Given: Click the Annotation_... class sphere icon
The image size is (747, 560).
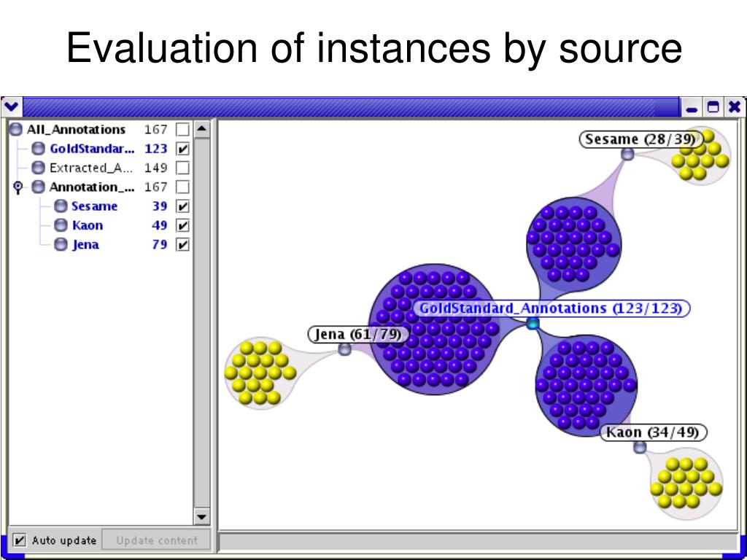Looking at the screenshot, I should (39, 187).
